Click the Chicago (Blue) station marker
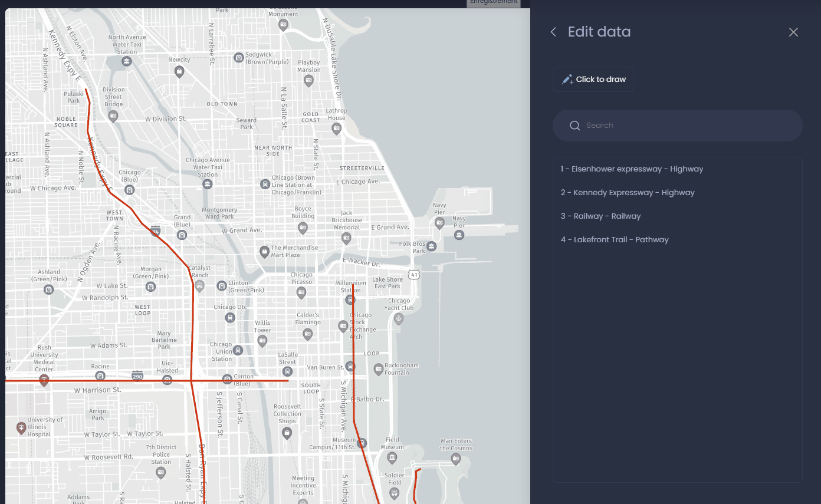 129,190
